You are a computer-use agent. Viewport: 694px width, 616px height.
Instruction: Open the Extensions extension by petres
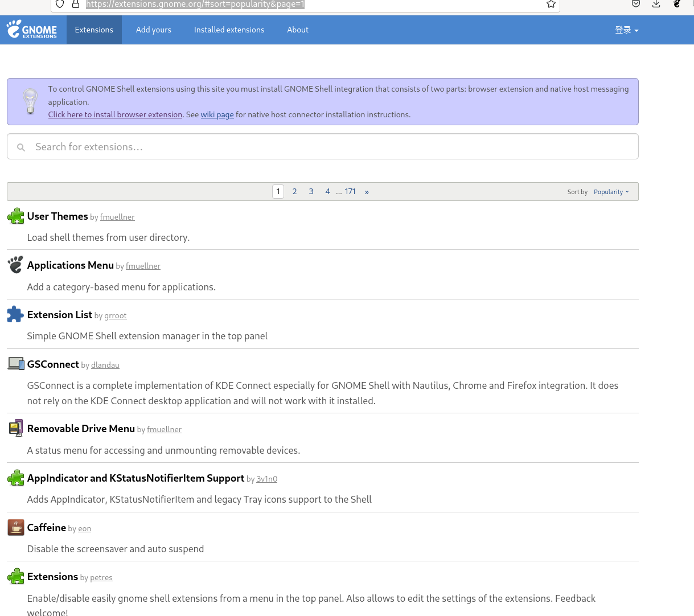point(52,577)
